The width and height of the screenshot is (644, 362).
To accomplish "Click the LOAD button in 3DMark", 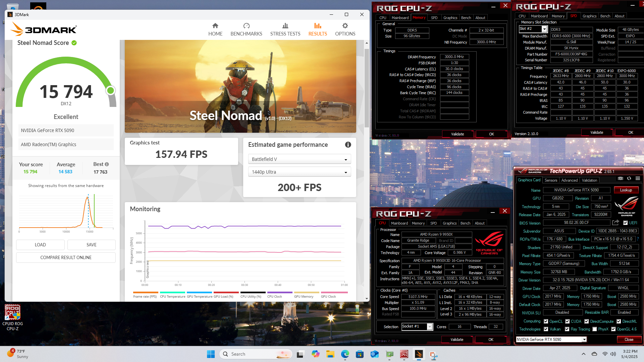I will (x=40, y=245).
